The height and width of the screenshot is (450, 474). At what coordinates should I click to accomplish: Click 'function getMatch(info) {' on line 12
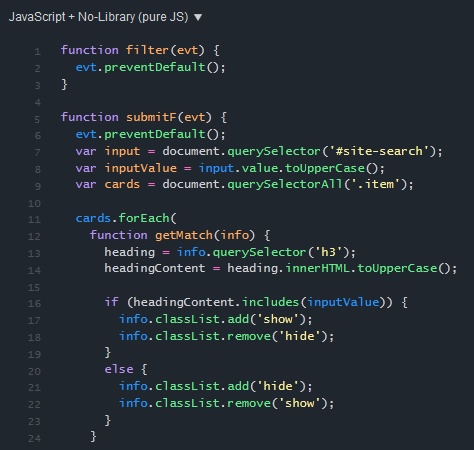180,235
